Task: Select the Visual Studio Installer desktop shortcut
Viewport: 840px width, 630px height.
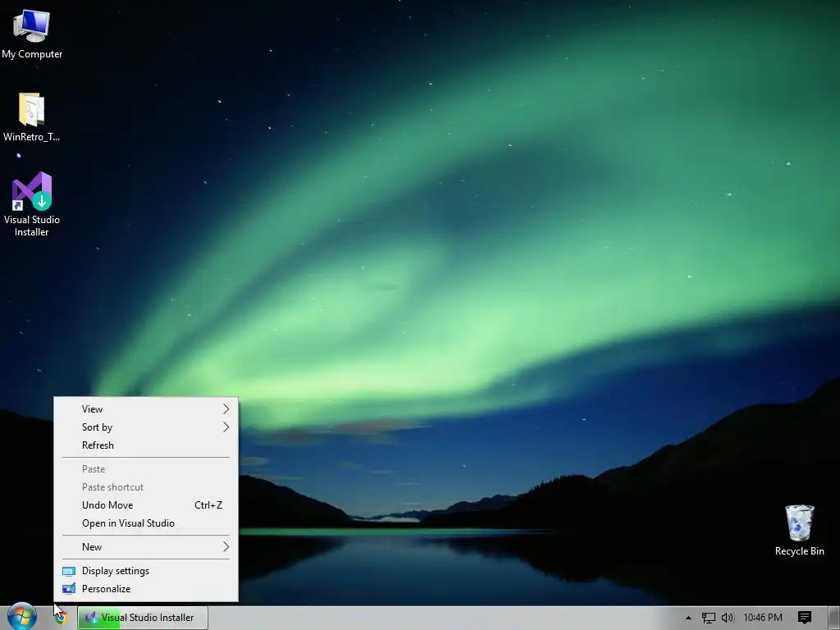Action: point(32,204)
